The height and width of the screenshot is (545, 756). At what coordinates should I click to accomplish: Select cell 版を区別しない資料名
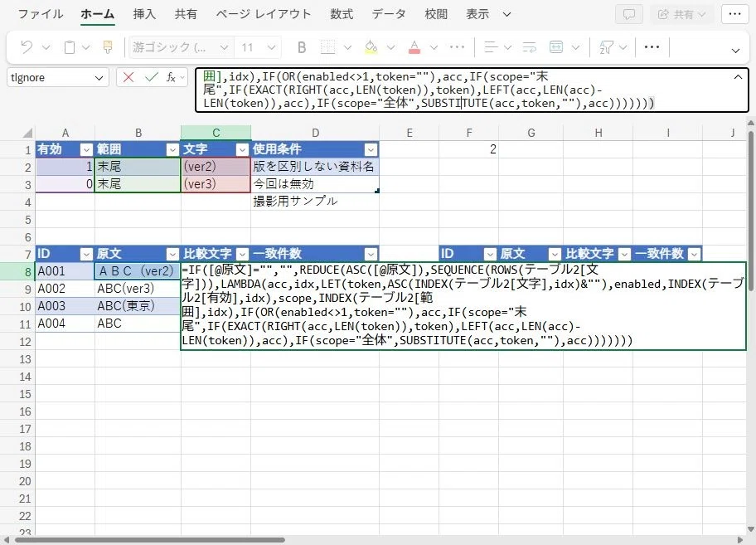pyautogui.click(x=315, y=167)
